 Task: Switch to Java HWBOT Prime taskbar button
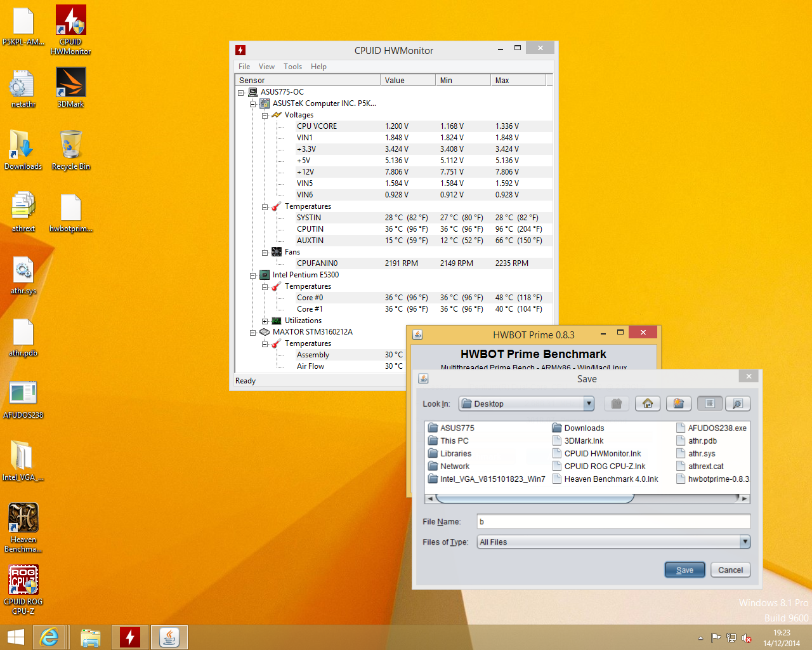pyautogui.click(x=169, y=637)
